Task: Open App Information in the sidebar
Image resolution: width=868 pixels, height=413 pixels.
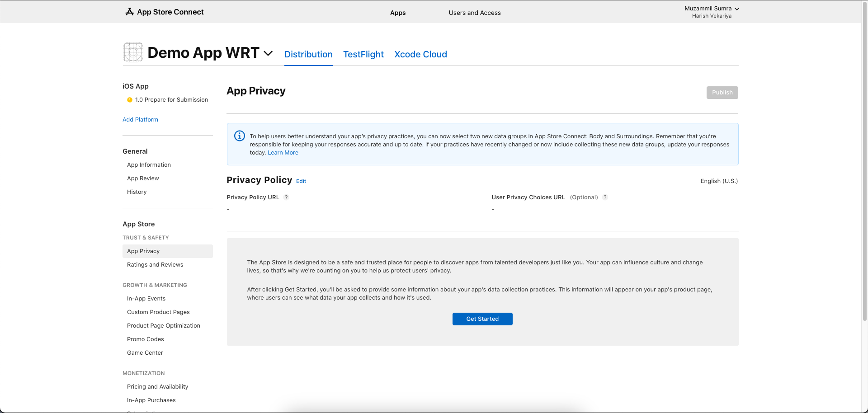Action: 149,165
